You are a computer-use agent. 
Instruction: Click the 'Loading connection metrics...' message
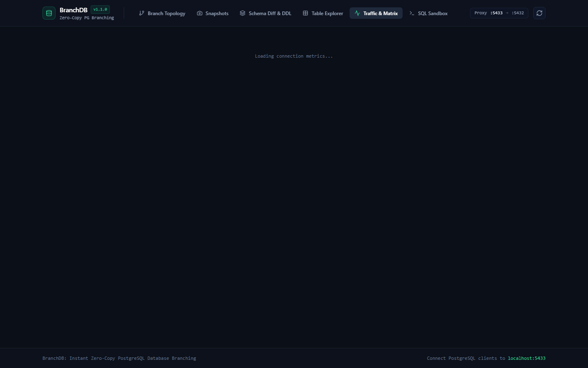(x=294, y=56)
